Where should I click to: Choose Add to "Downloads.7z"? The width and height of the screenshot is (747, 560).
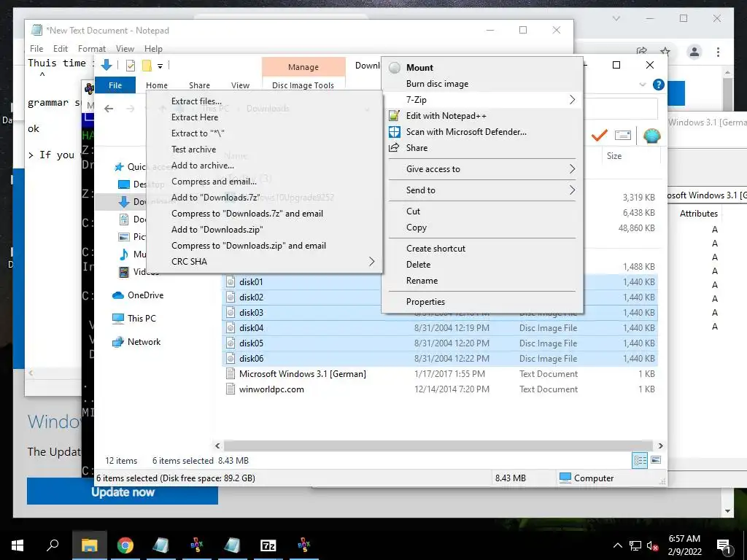pyautogui.click(x=264, y=198)
